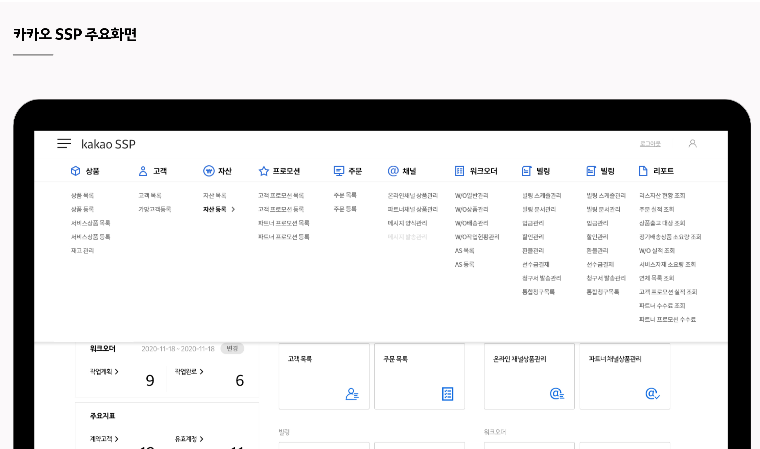This screenshot has height=449, width=760.
Task: Open the 파트너채널상품관리 shortcut card
Action: pos(625,376)
